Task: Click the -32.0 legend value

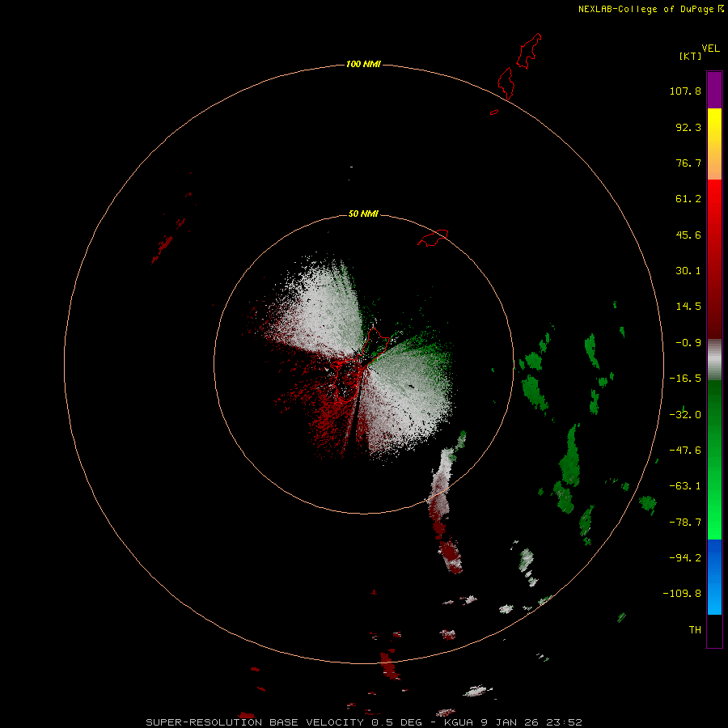Action: 685,415
